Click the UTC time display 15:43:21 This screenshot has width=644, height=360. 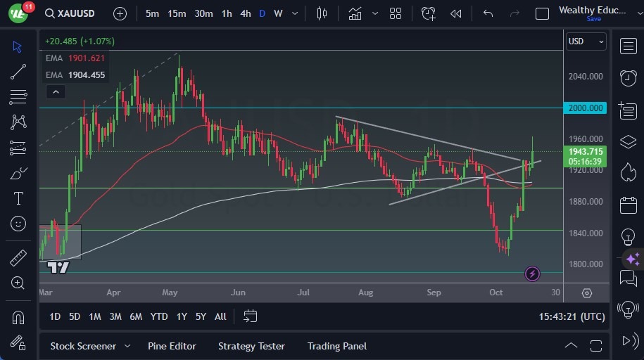572,316
